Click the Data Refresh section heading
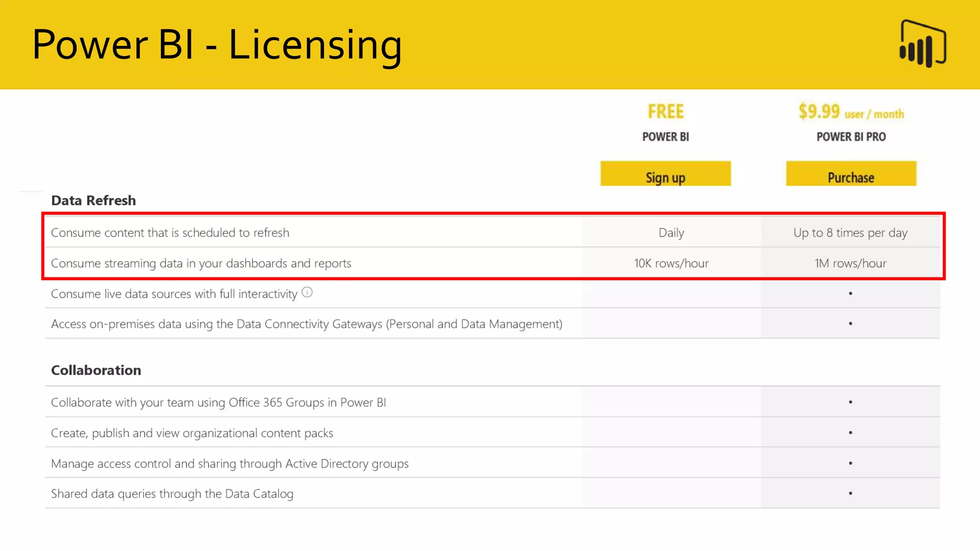This screenshot has height=551, width=980. pyautogui.click(x=93, y=200)
